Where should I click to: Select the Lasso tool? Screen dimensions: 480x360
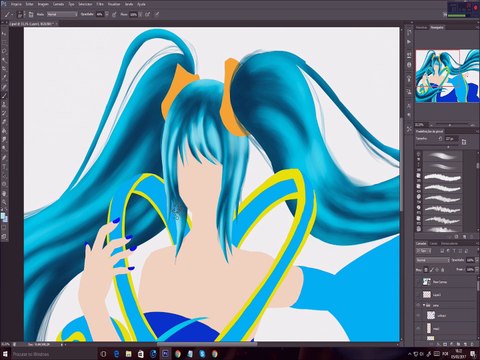click(x=4, y=51)
